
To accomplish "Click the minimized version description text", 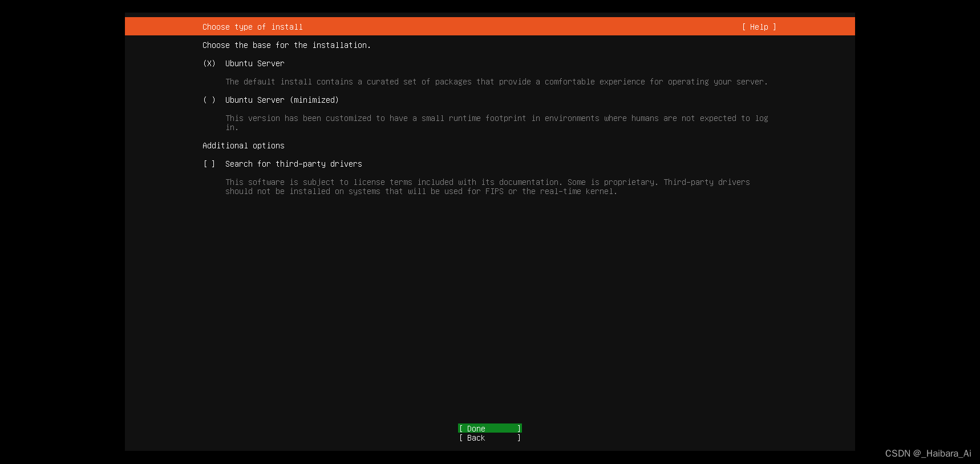I will pos(496,123).
